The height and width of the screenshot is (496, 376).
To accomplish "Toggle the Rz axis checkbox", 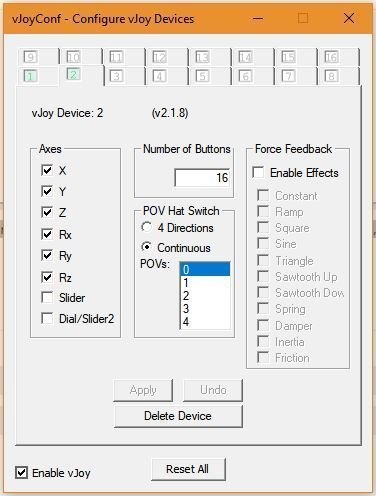I will (x=47, y=277).
